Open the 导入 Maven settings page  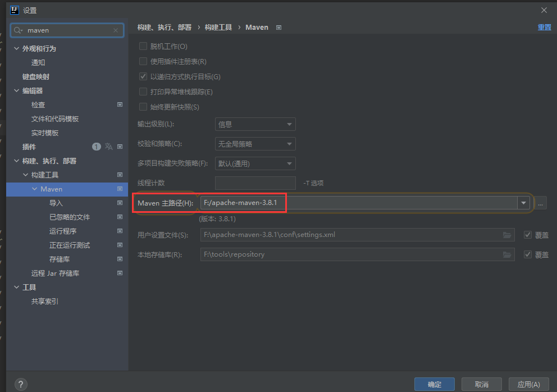[x=56, y=203]
